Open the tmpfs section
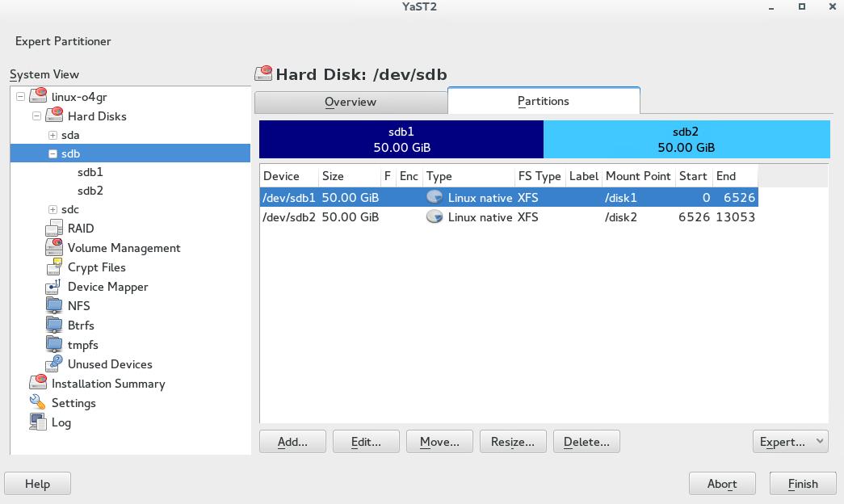Screen dimensions: 844x504 [x=53, y=345]
